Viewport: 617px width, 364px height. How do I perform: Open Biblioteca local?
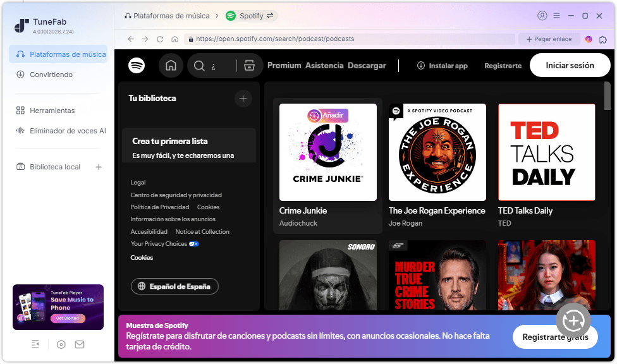click(48, 167)
